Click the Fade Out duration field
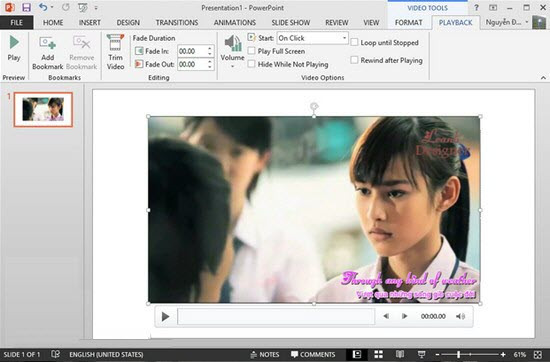Viewport: 550px width, 362px height. (x=192, y=64)
